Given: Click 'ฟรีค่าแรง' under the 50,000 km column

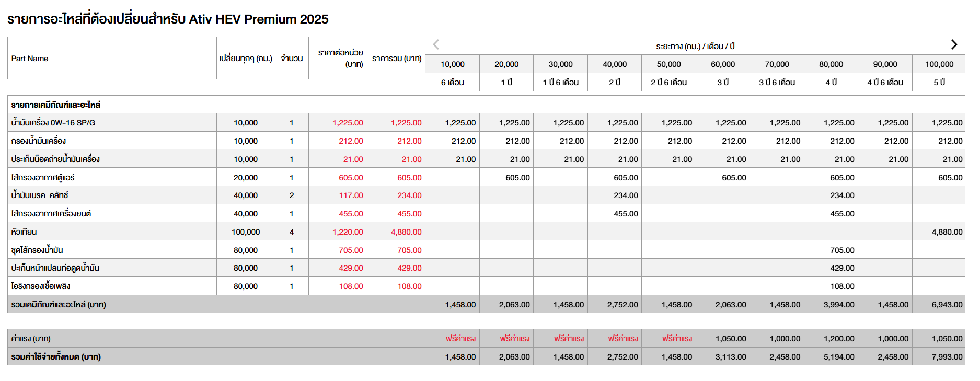Looking at the screenshot, I should [x=677, y=339].
